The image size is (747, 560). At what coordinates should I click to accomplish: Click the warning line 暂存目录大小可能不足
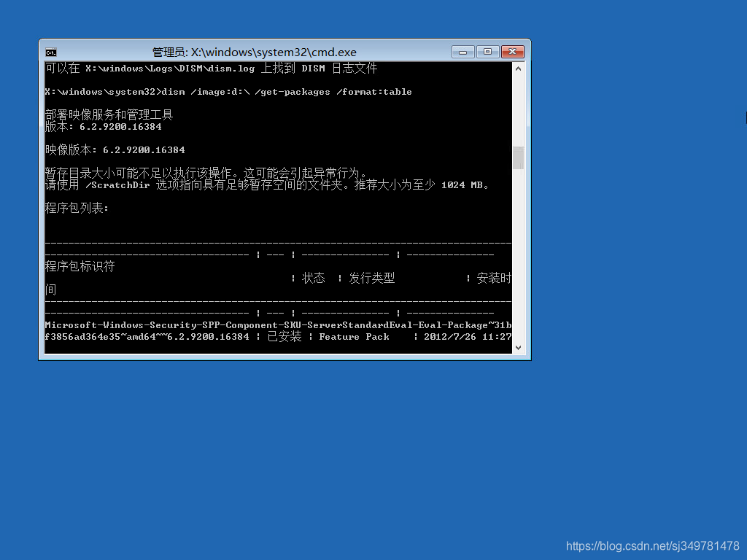pos(206,173)
